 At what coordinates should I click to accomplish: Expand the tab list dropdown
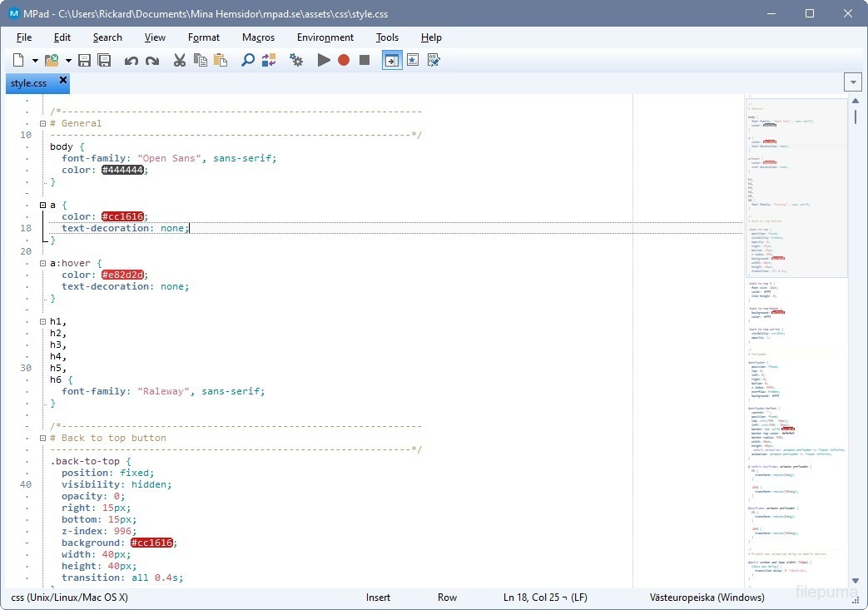coord(852,82)
